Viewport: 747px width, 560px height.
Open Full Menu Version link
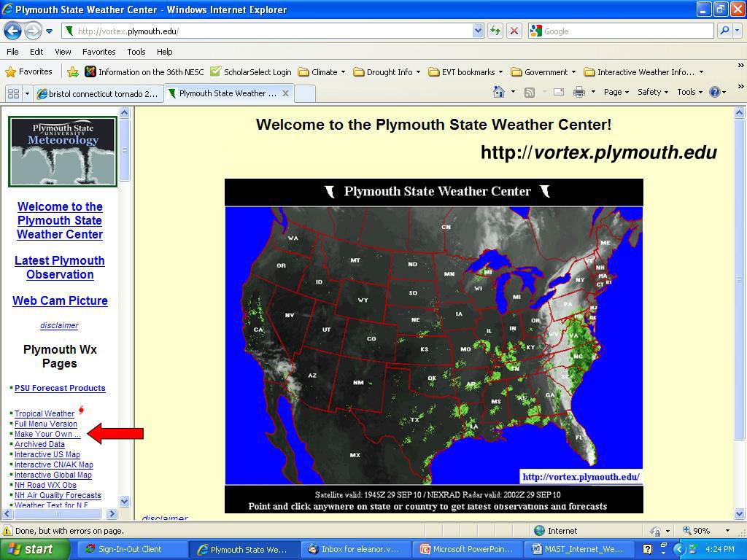(x=46, y=424)
